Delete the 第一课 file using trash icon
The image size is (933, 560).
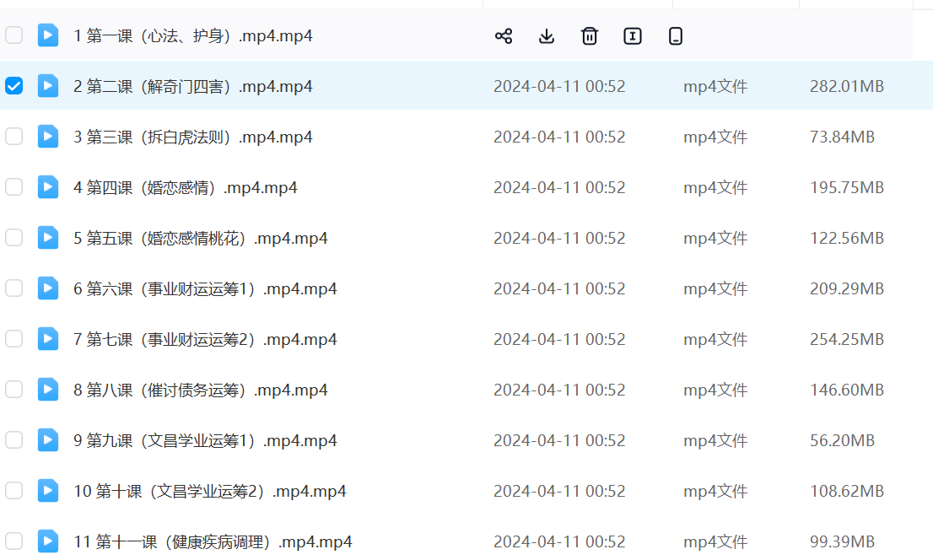[590, 35]
